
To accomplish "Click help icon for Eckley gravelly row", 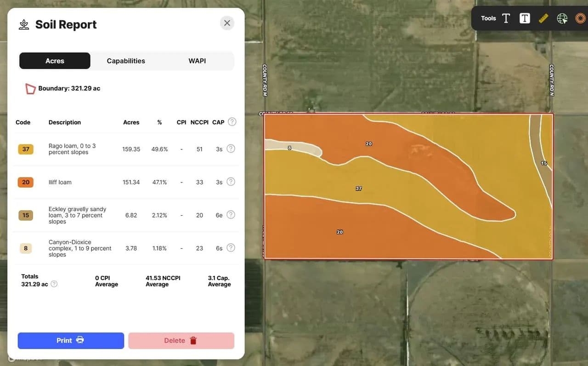I will (231, 215).
